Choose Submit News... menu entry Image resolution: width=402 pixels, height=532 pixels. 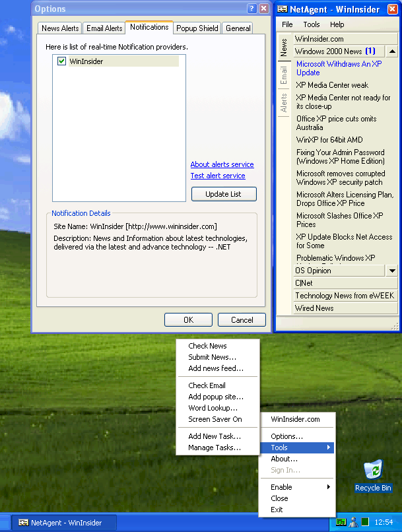point(217,357)
